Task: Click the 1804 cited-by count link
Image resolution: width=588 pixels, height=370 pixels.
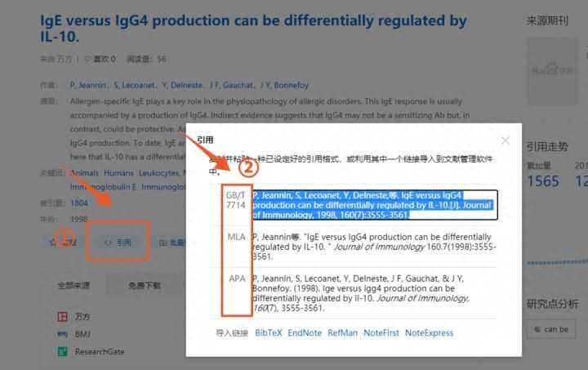Action: coord(79,203)
